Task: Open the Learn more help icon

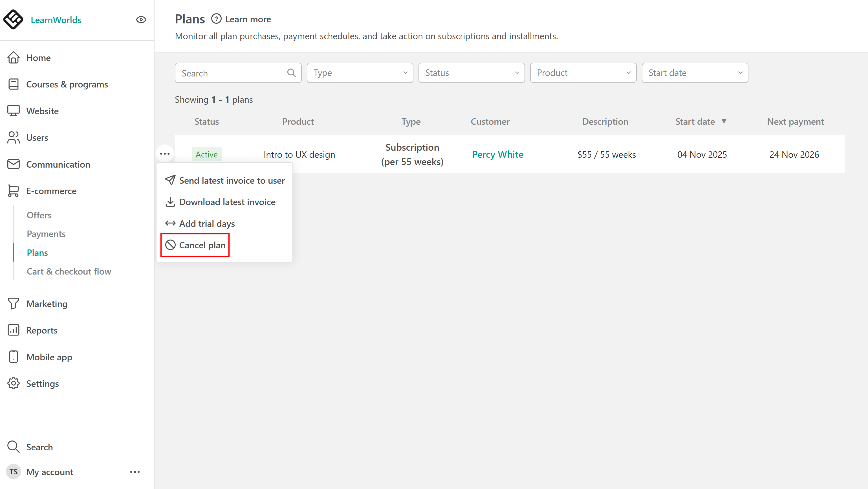Action: [216, 19]
